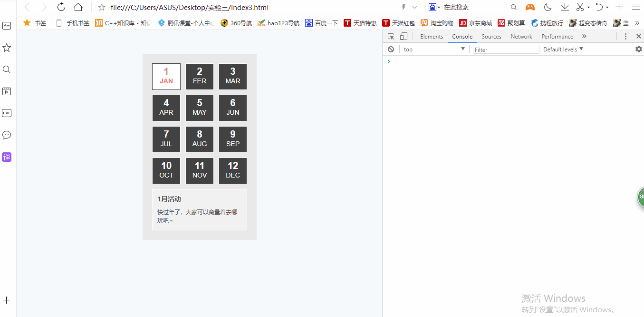644x317 pixels.
Task: Click the search magnifier in the search box
Action: 513,7
